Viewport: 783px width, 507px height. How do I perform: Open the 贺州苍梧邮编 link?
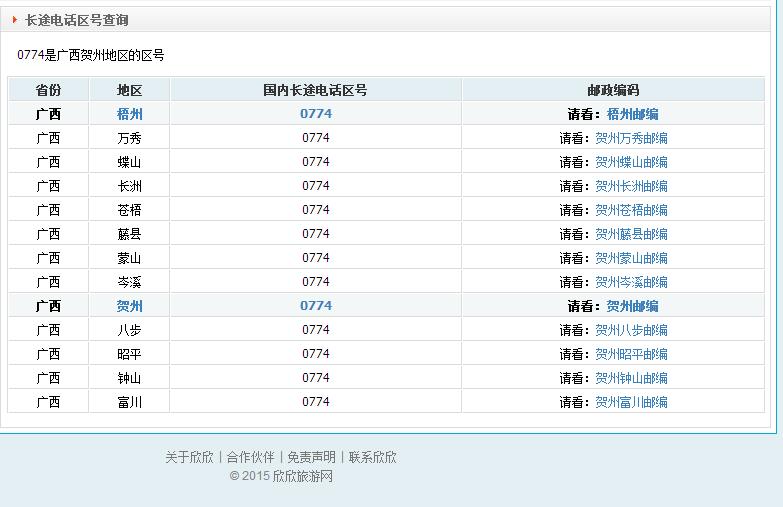tap(631, 210)
